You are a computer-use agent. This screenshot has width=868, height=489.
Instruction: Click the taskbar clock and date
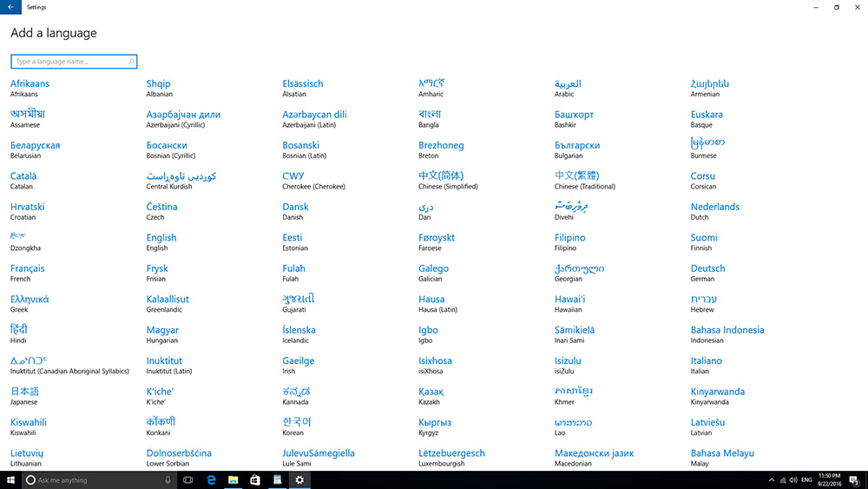point(829,479)
